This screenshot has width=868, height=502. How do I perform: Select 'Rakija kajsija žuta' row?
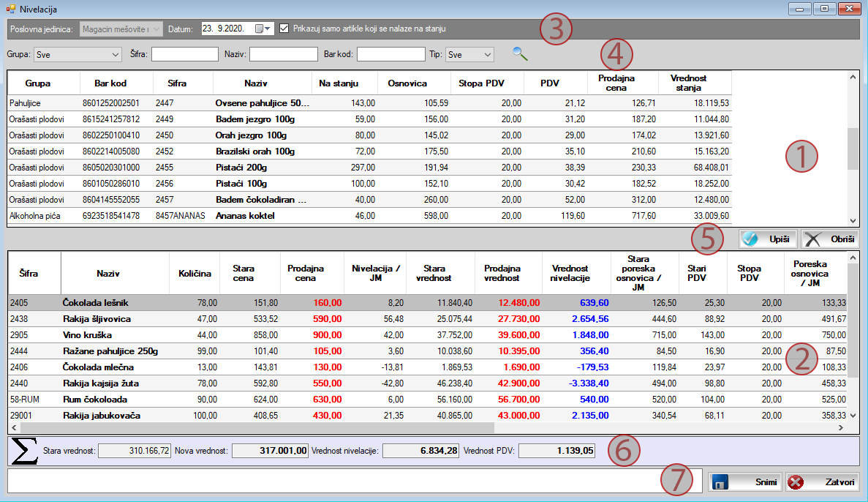428,383
